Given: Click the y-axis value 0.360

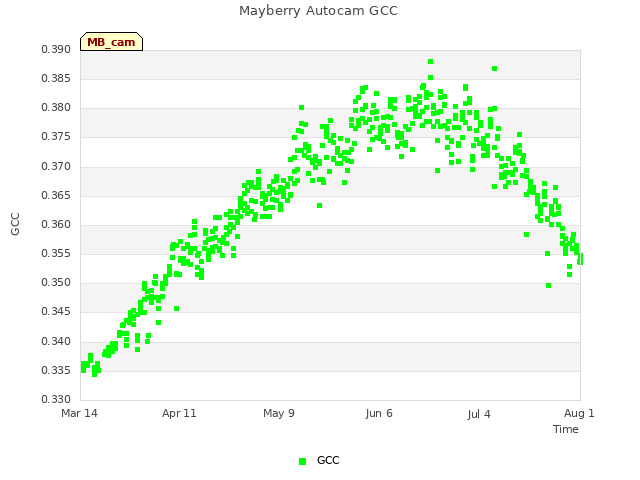Looking at the screenshot, I should 56,224.
